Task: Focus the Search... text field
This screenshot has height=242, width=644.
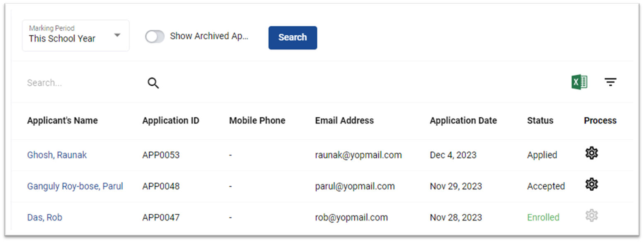Action: [x=83, y=83]
